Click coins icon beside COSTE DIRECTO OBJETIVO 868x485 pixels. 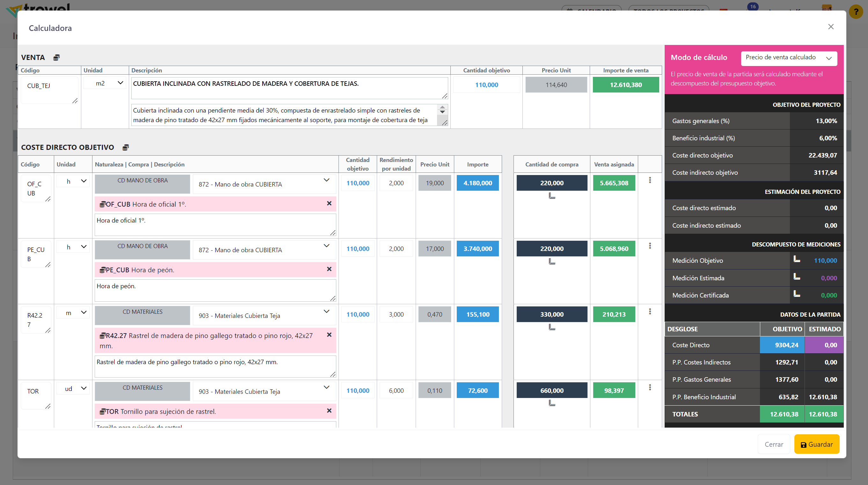click(126, 147)
